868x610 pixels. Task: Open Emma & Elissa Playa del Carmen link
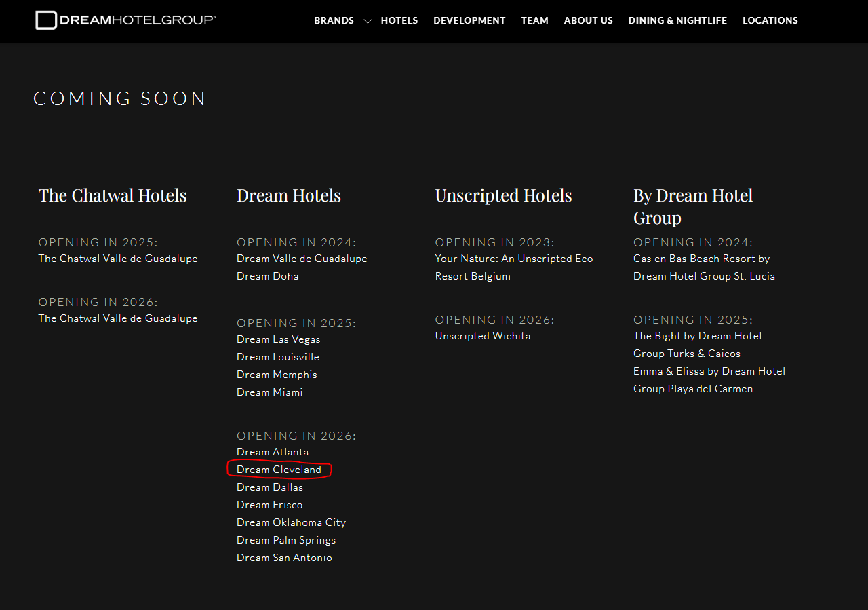(x=709, y=380)
